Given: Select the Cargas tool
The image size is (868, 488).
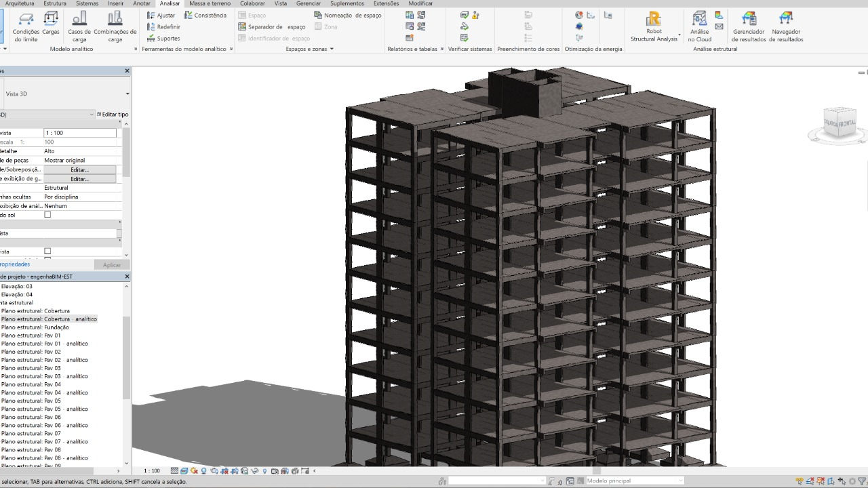Looking at the screenshot, I should tap(51, 24).
